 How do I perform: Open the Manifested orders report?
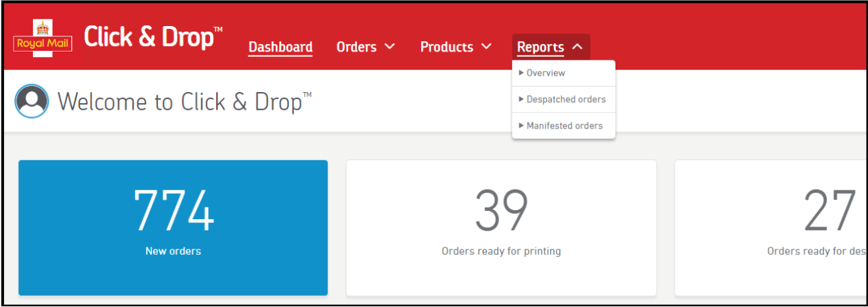(563, 126)
